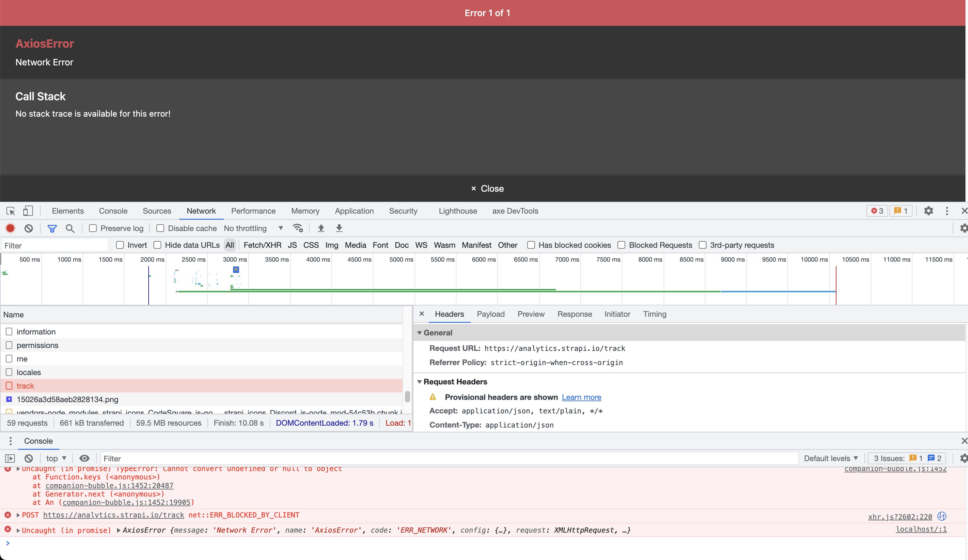Enable Preserve log
Screen dimensions: 968x560
coord(93,228)
